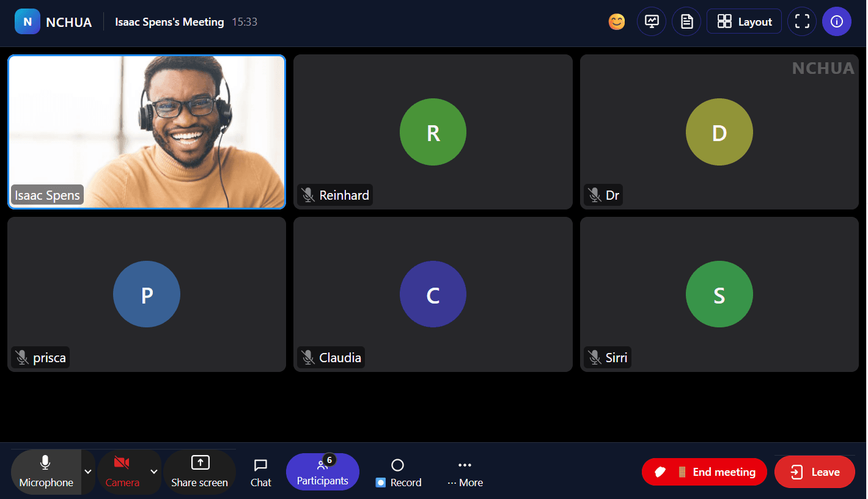Toggle fullscreen mode icon
868x499 pixels.
802,22
